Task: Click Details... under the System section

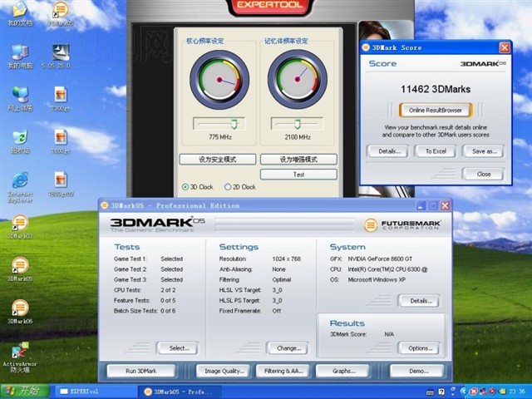Action: click(421, 301)
